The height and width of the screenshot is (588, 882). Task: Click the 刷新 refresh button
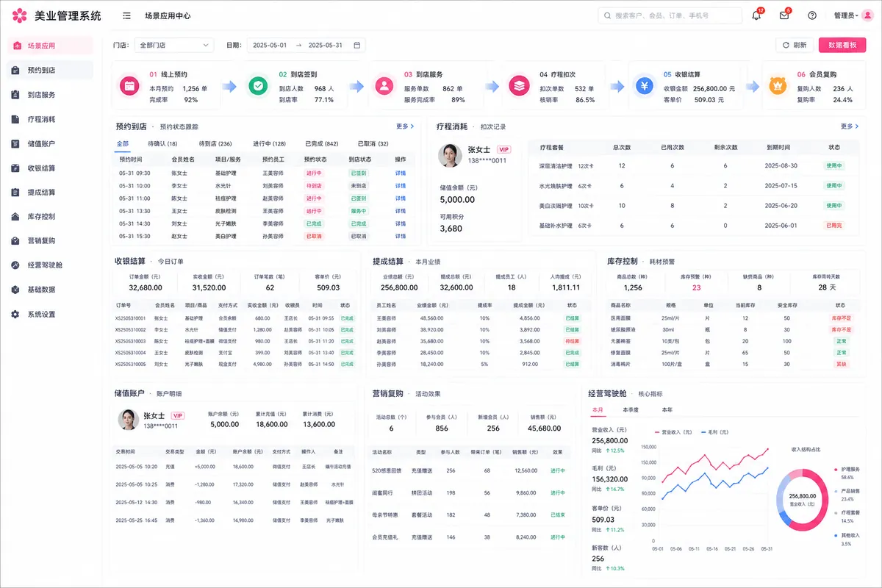click(x=795, y=45)
